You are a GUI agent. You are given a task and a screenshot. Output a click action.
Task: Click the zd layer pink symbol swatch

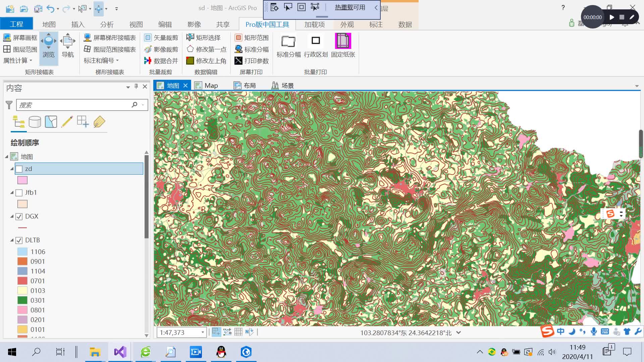pyautogui.click(x=22, y=180)
